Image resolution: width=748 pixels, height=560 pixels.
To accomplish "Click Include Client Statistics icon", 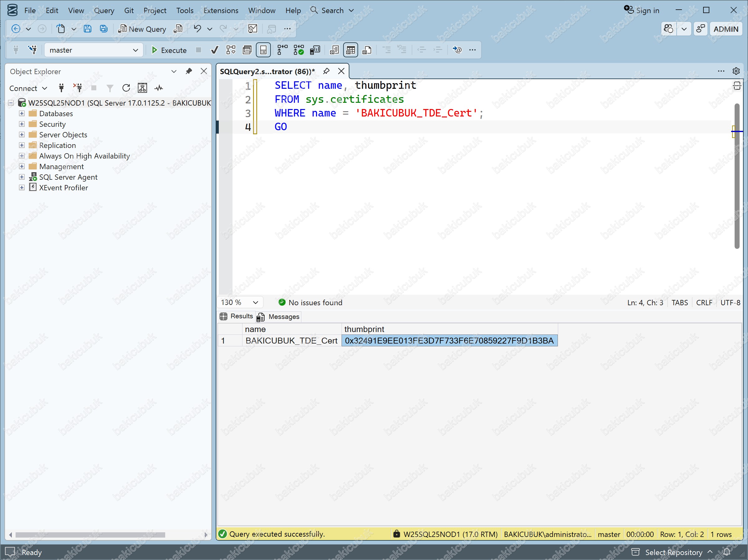I will pyautogui.click(x=315, y=50).
